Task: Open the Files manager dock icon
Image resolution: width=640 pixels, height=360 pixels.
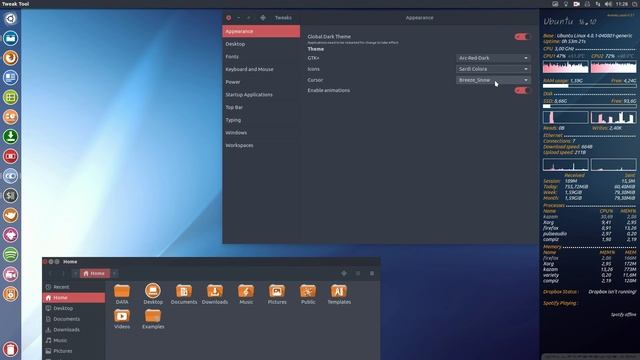Action: pos(11,38)
